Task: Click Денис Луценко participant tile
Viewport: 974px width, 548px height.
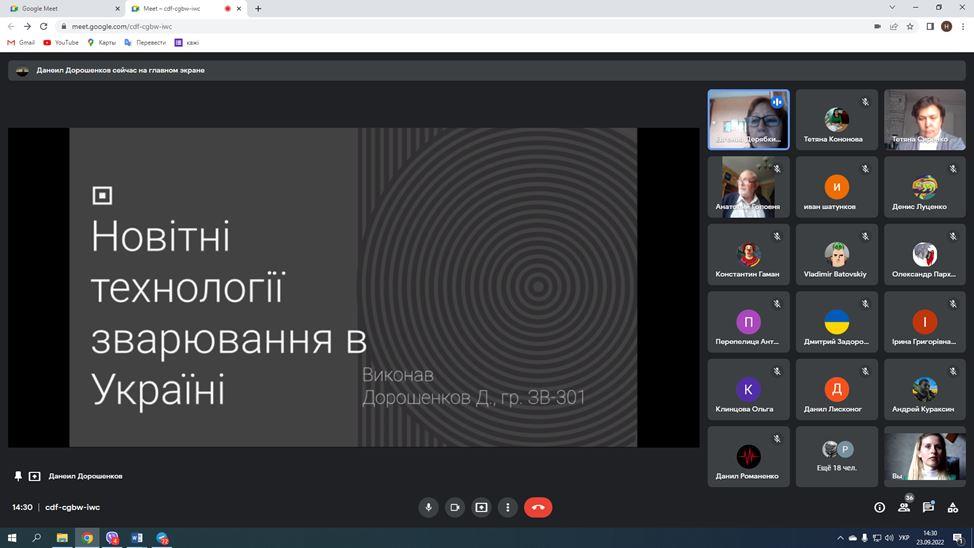Action: pyautogui.click(x=925, y=187)
